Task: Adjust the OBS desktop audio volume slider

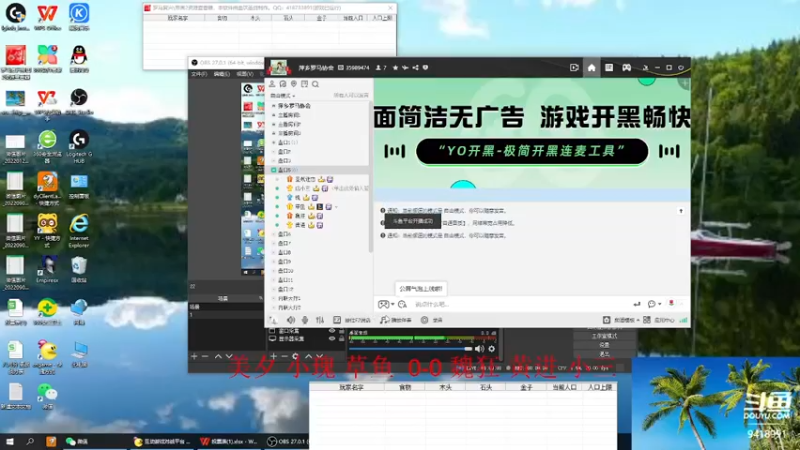Action: pos(411,349)
